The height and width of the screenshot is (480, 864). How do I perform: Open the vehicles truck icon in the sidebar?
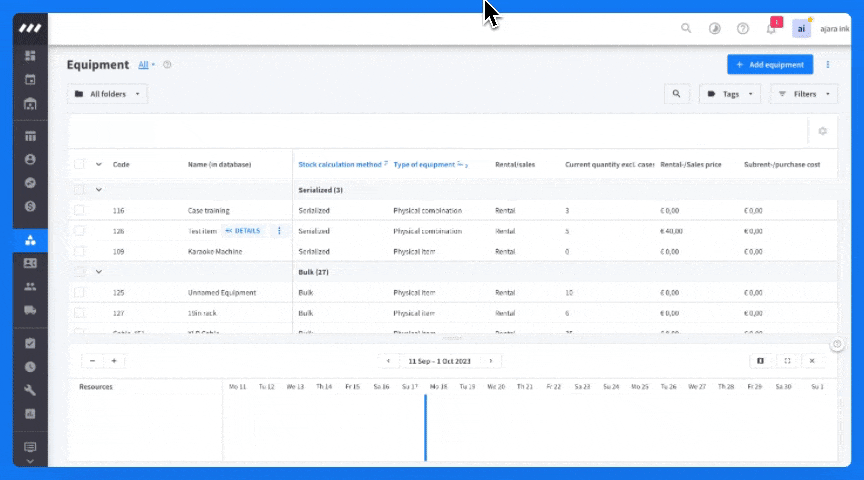tap(30, 310)
